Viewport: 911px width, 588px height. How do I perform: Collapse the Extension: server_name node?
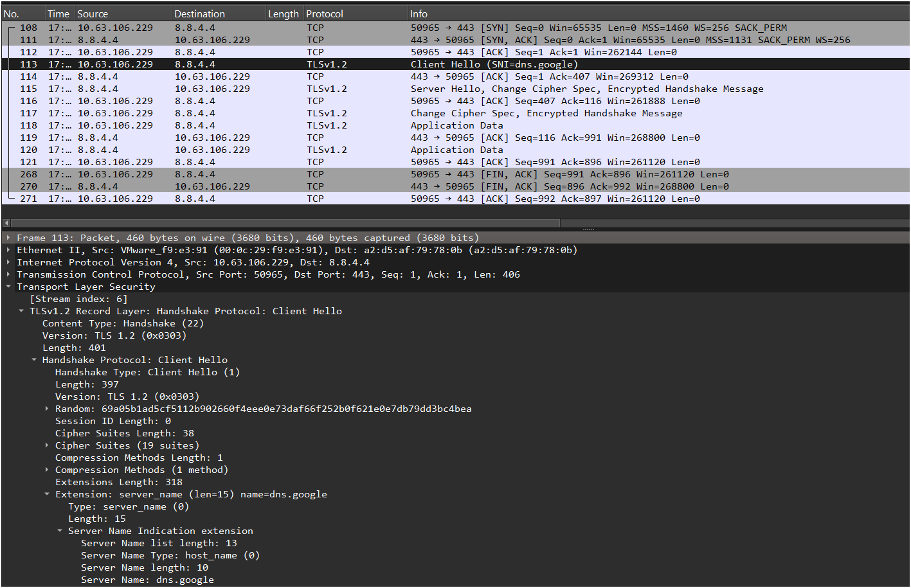[x=47, y=494]
